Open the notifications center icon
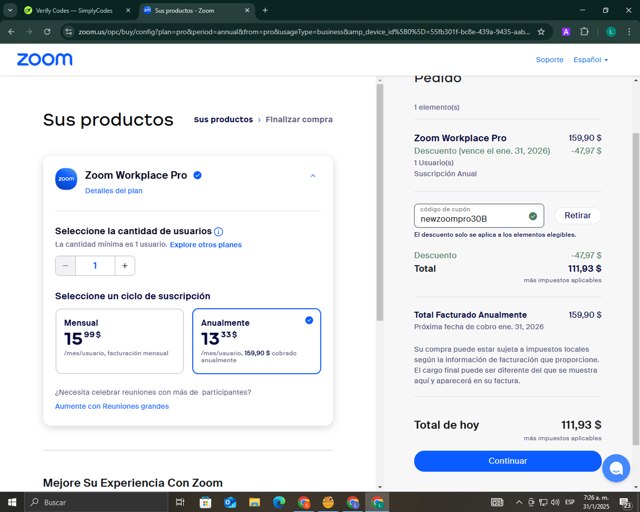The image size is (640, 512). [x=625, y=503]
